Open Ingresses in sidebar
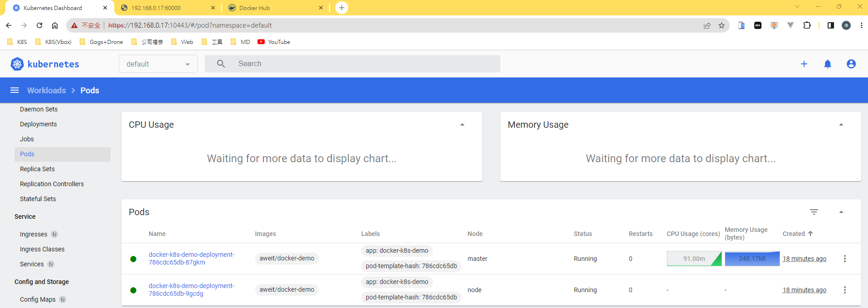The height and width of the screenshot is (308, 868). click(34, 234)
